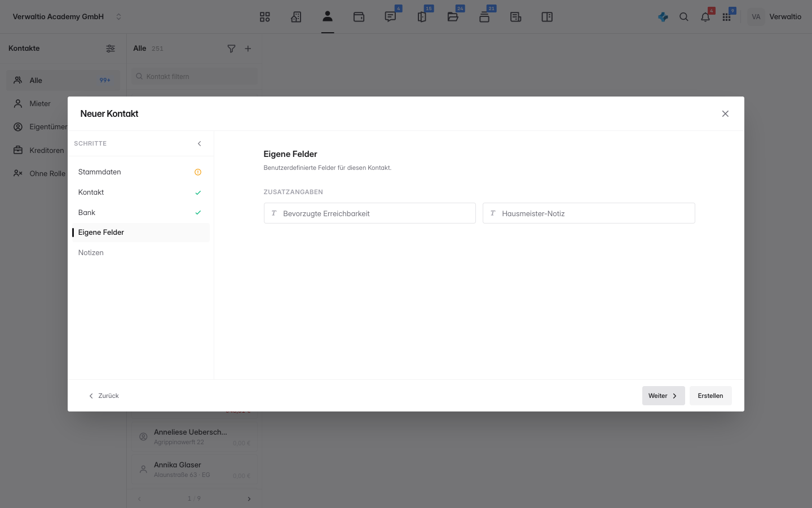Open the dashboard grid icon in top navigation
This screenshot has height=508, width=812.
265,17
